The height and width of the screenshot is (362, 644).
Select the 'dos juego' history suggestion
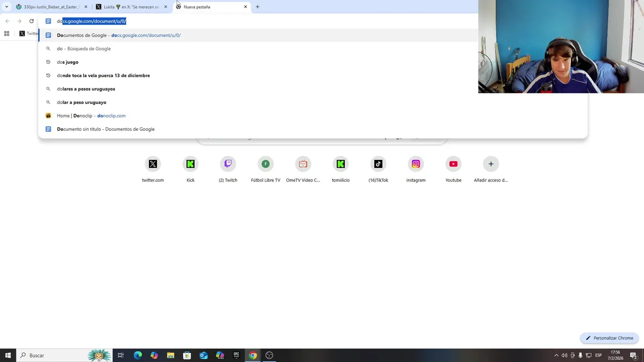click(312, 62)
